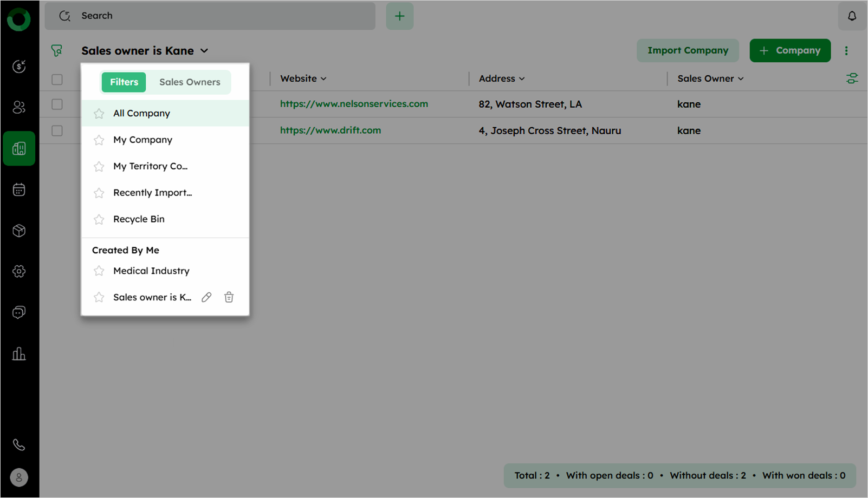This screenshot has width=868, height=498.
Task: Click the Import Company button
Action: click(688, 50)
